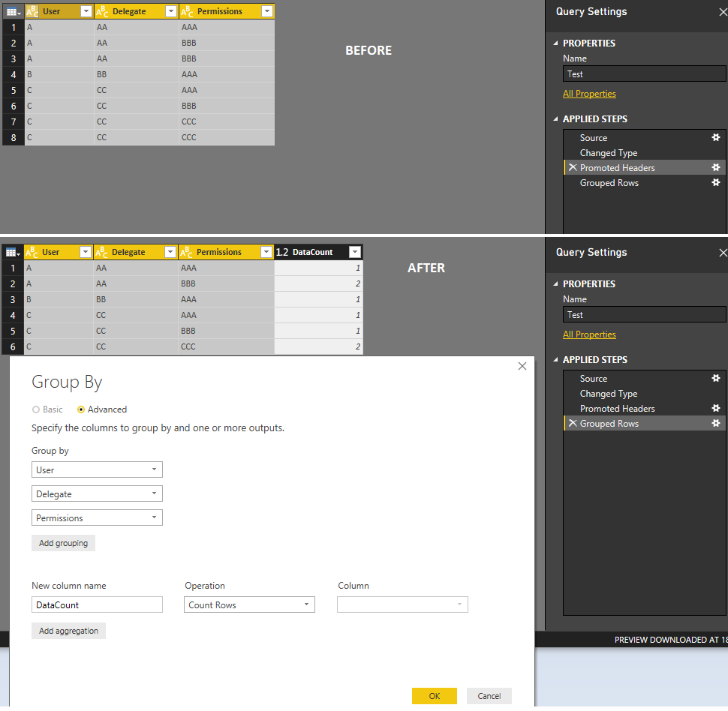Collapse PROPERTIES section in top pane
The width and height of the screenshot is (728, 711).
[x=555, y=43]
